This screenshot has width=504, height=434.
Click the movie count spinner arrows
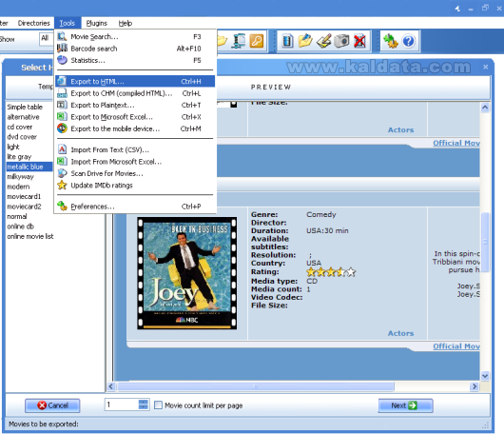(x=143, y=404)
